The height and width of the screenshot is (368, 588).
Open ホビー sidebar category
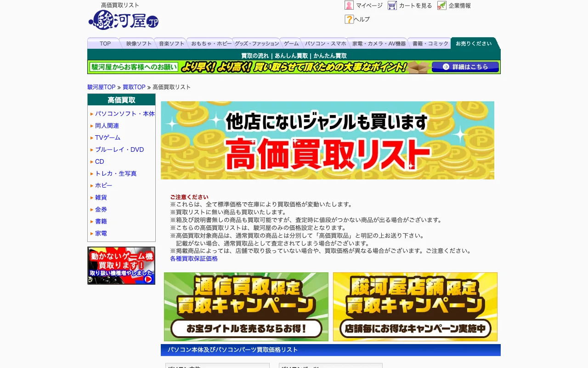pyautogui.click(x=103, y=185)
